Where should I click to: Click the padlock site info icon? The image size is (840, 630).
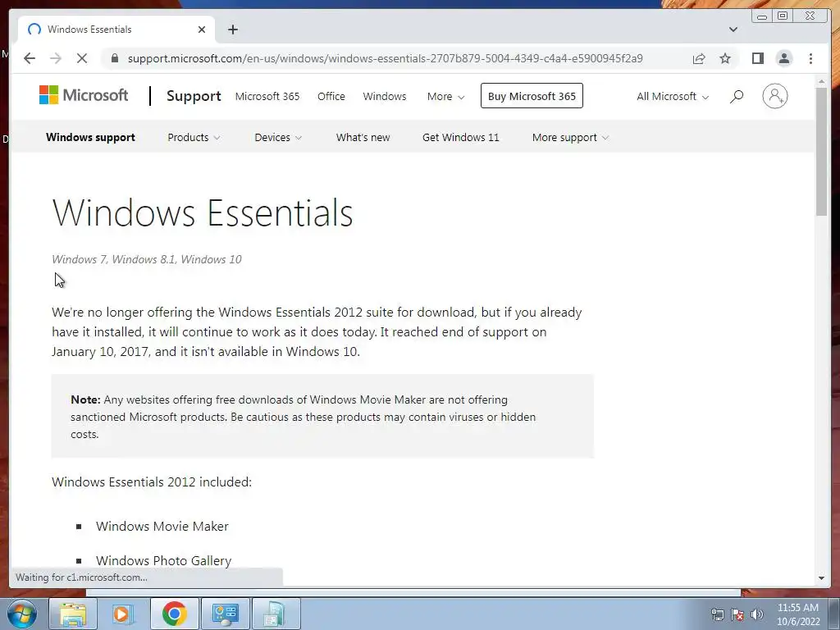point(114,58)
